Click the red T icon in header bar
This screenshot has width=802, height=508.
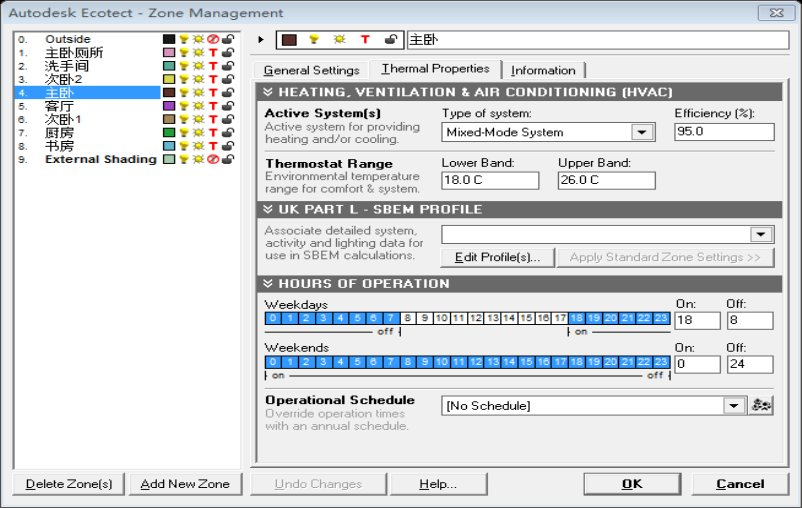click(365, 39)
